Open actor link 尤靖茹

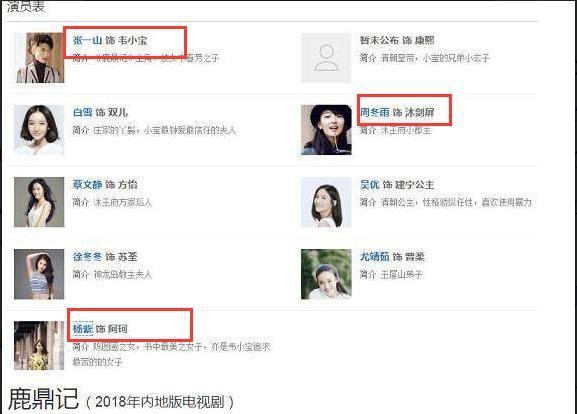[375, 256]
